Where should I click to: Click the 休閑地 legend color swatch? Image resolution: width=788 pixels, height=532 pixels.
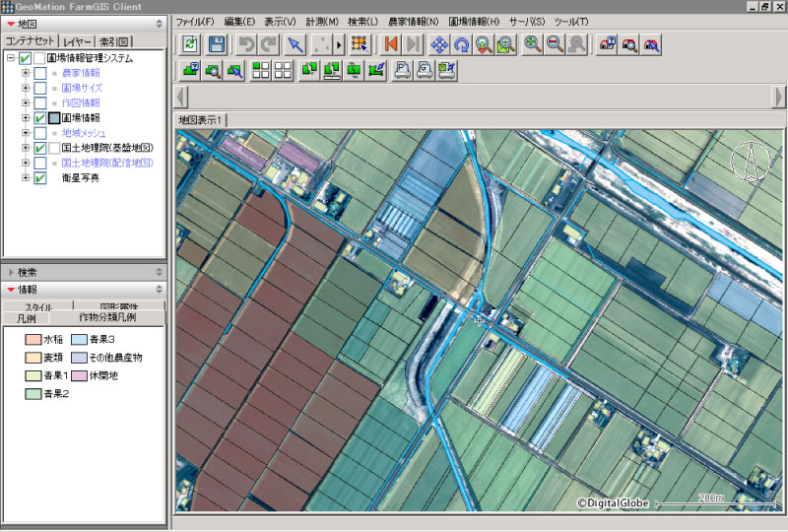coord(79,375)
